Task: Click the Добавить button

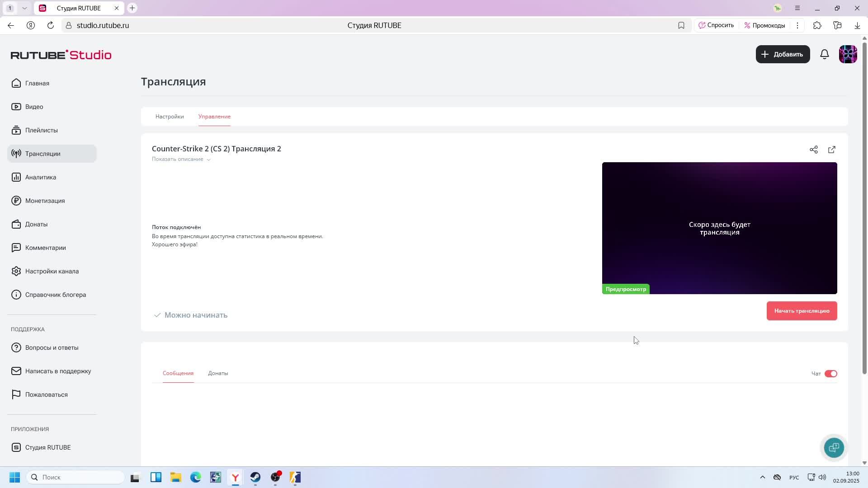Action: pos(782,54)
